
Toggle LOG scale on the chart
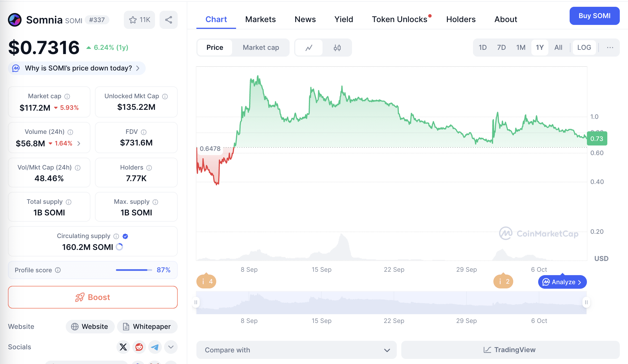(x=584, y=48)
